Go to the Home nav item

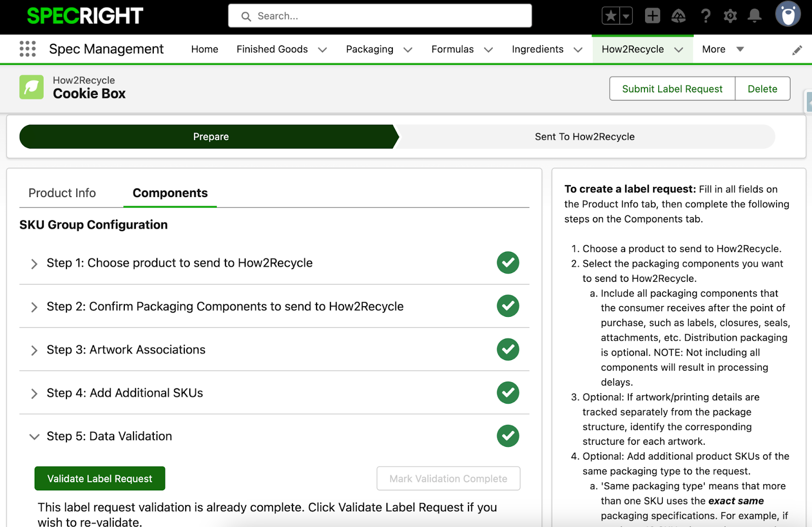[x=205, y=49]
